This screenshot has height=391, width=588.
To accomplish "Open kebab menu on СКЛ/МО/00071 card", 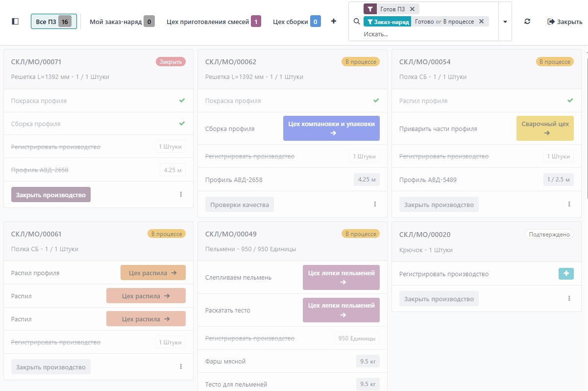I will [181, 195].
